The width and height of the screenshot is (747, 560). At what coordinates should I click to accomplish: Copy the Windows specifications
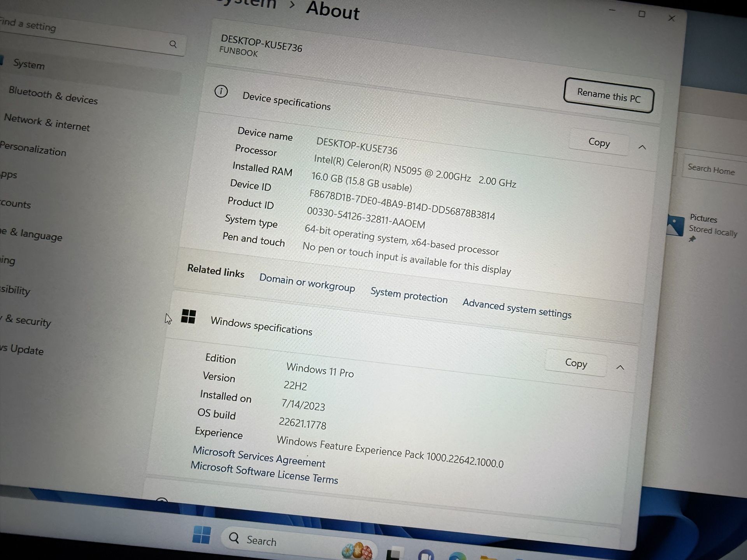point(576,363)
